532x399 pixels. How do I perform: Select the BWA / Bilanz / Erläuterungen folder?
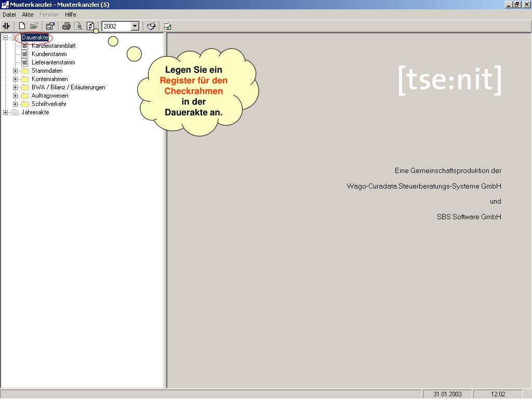(68, 87)
